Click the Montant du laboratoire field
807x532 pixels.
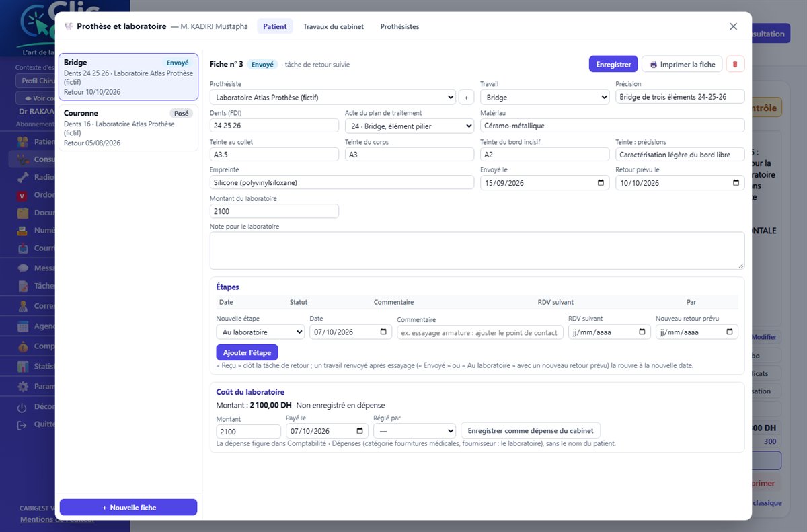274,211
